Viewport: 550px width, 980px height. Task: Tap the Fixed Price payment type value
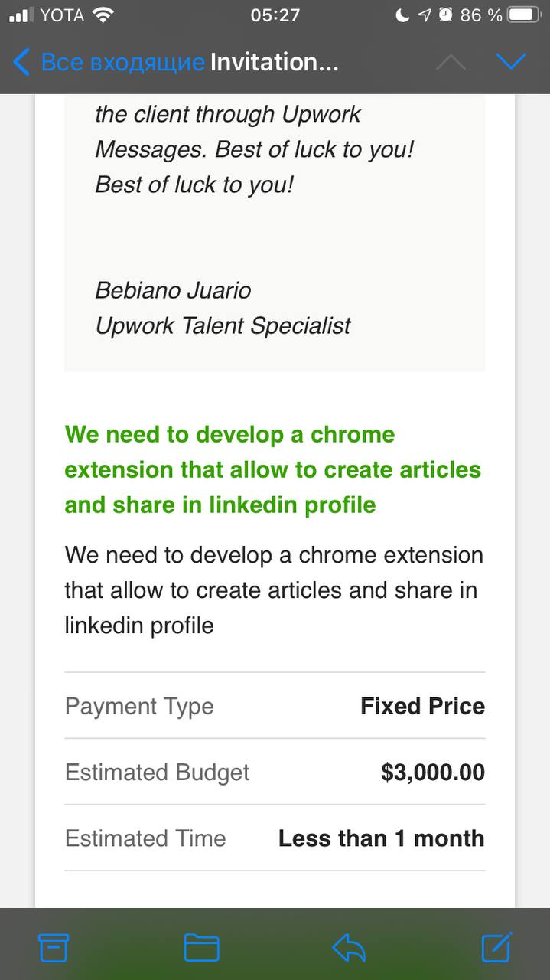(x=422, y=706)
